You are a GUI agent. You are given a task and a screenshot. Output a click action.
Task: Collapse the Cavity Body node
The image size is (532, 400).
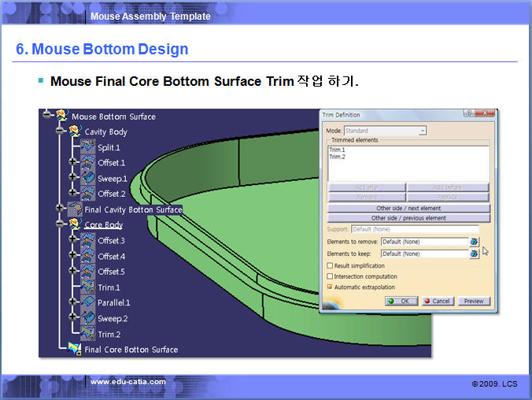tap(60, 131)
